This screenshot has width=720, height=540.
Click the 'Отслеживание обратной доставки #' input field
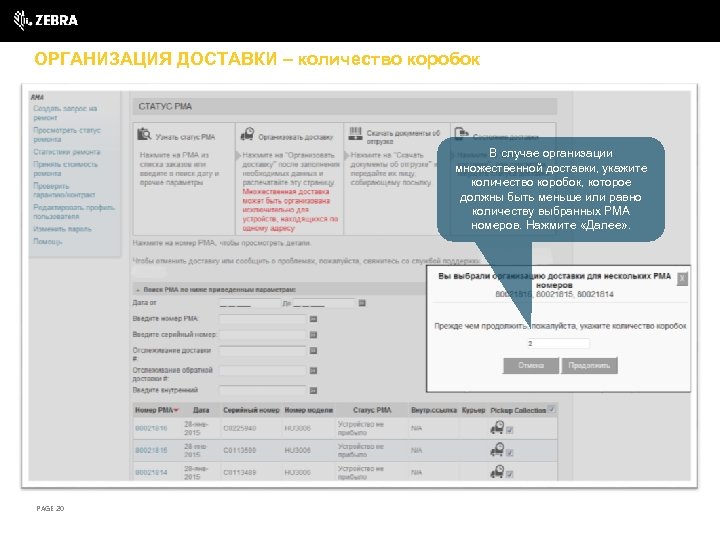(x=263, y=371)
